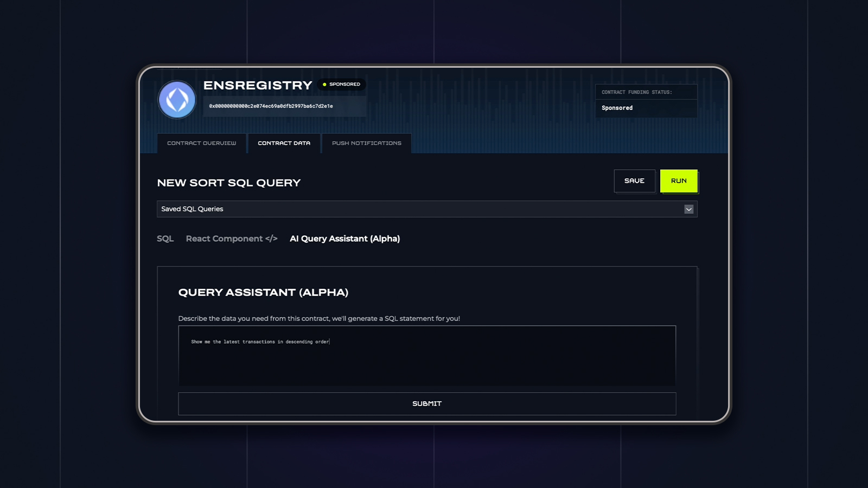Select the React Component tab label
Image resolution: width=868 pixels, height=488 pixels.
click(x=224, y=239)
